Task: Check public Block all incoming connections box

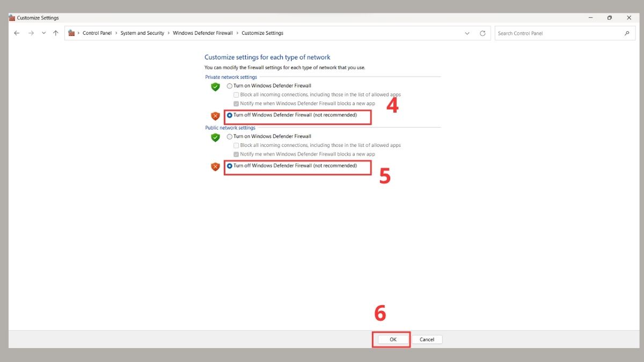Action: coord(236,145)
